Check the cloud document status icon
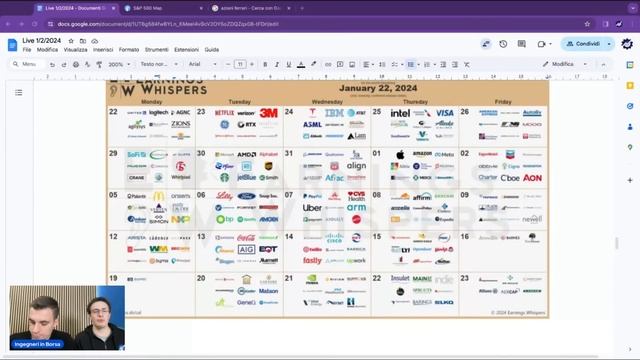 coord(95,41)
